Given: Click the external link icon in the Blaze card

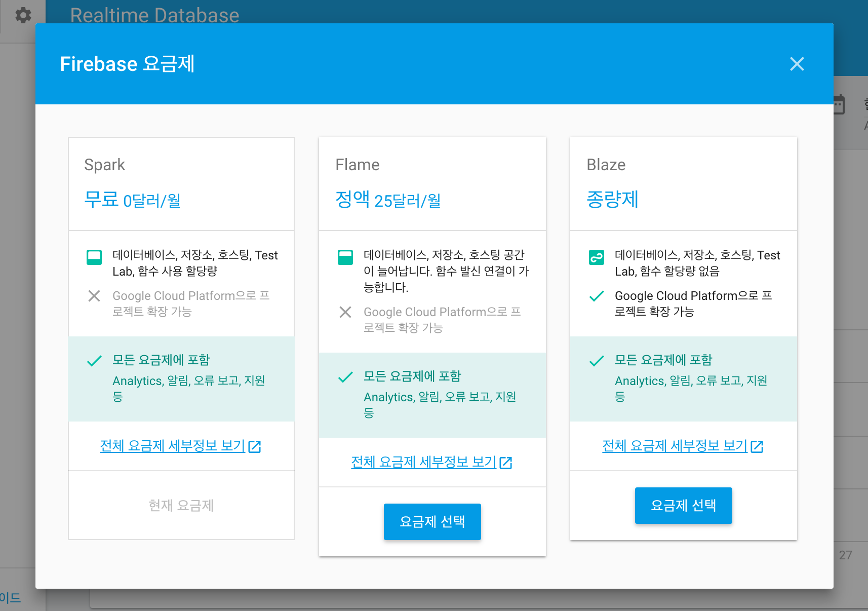Looking at the screenshot, I should click(757, 446).
